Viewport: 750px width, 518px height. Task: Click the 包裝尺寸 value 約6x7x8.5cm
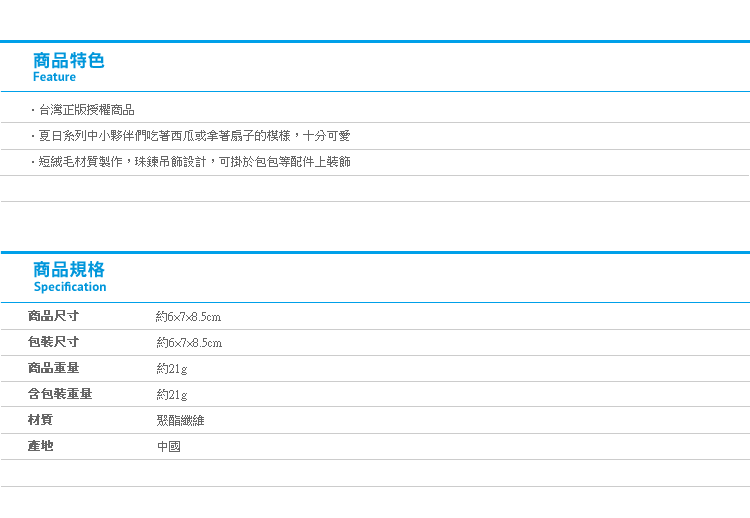point(189,342)
